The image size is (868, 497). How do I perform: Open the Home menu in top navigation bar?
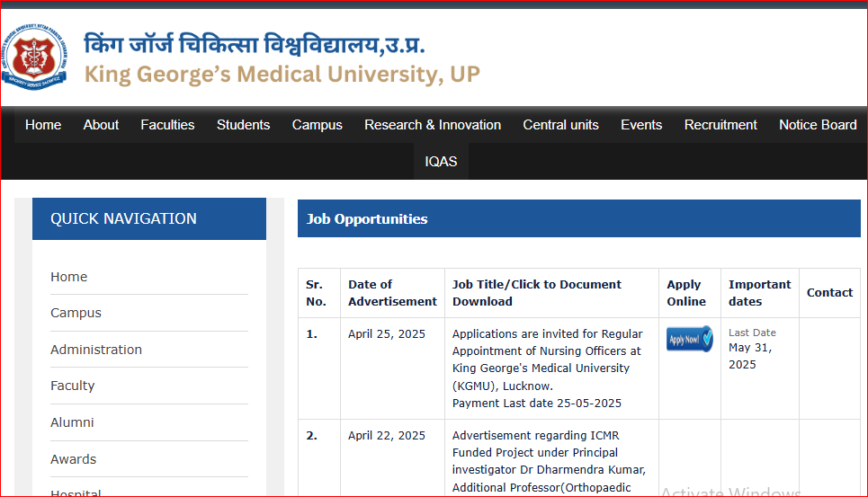click(43, 125)
